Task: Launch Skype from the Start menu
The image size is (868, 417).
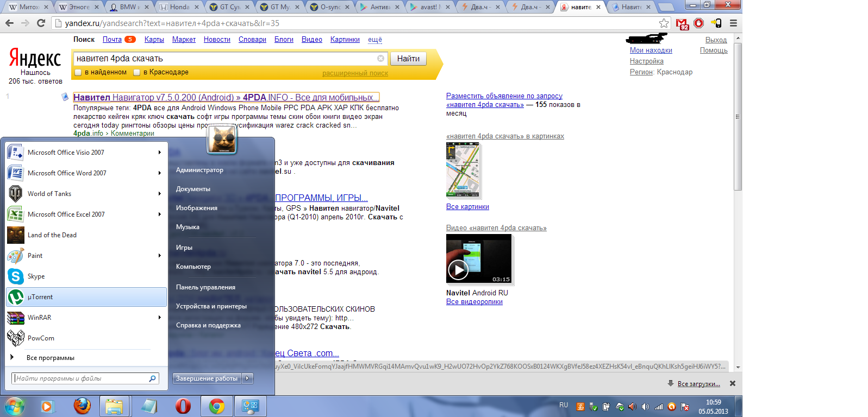Action: tap(86, 276)
